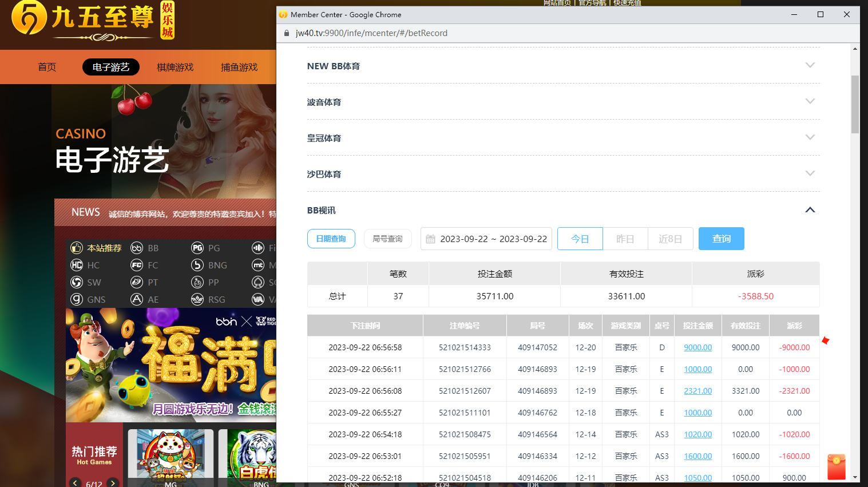Open the 9000.00 bet amount link
The width and height of the screenshot is (868, 487).
(697, 347)
